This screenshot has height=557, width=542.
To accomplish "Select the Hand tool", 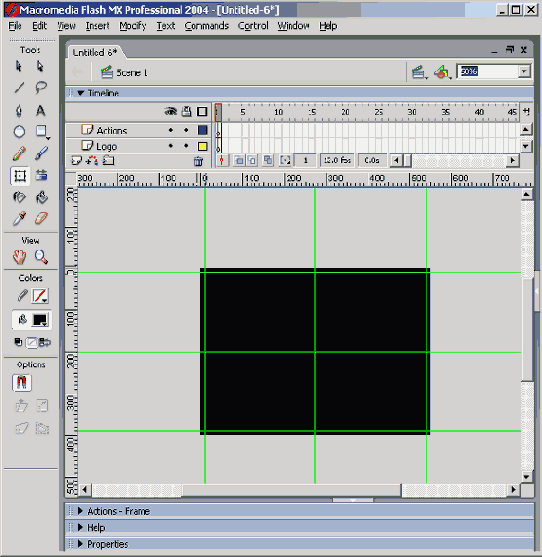I will click(x=20, y=257).
